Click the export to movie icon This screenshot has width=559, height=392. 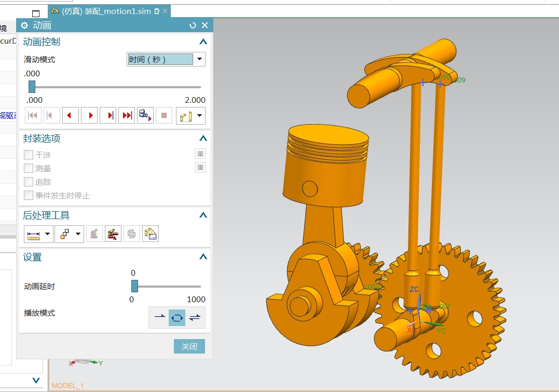pyautogui.click(x=145, y=115)
